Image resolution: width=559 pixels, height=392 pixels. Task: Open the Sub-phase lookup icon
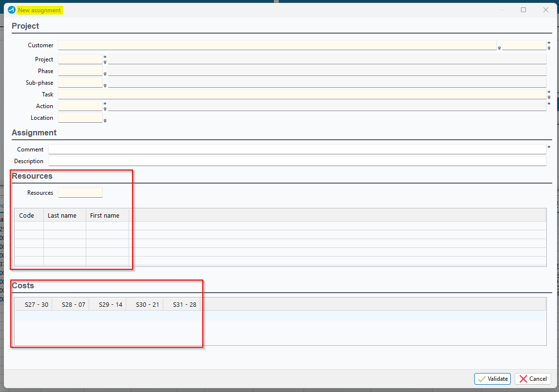(105, 86)
